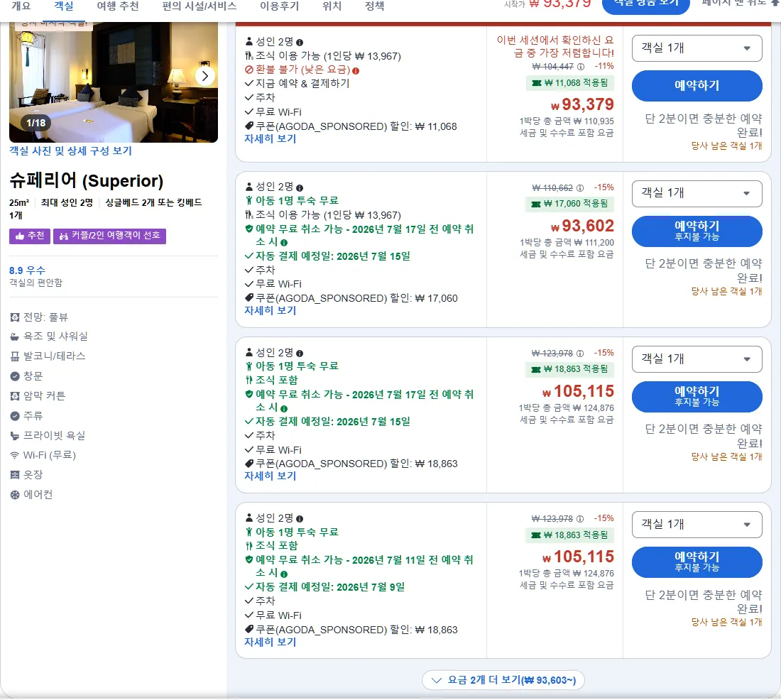Screen dimensions: 781x700
Task: Click the 커플/2인 여행객이 선호 badge
Action: [109, 236]
